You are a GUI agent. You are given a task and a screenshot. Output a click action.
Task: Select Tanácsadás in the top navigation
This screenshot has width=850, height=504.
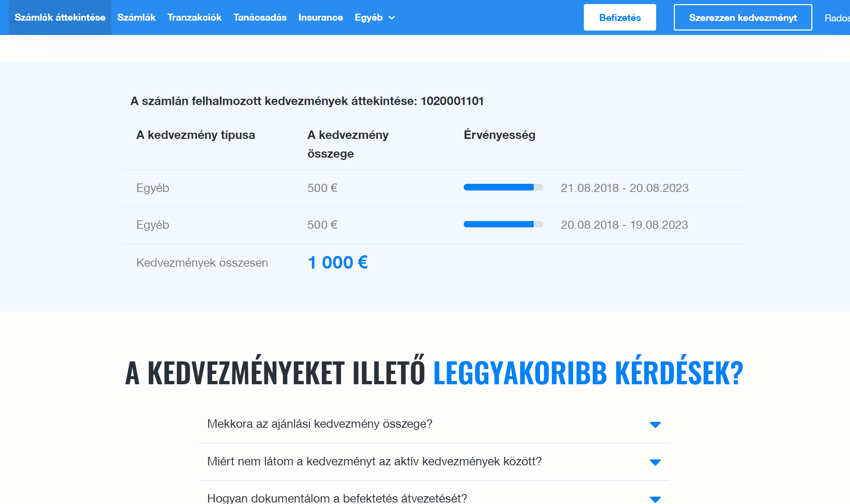260,17
